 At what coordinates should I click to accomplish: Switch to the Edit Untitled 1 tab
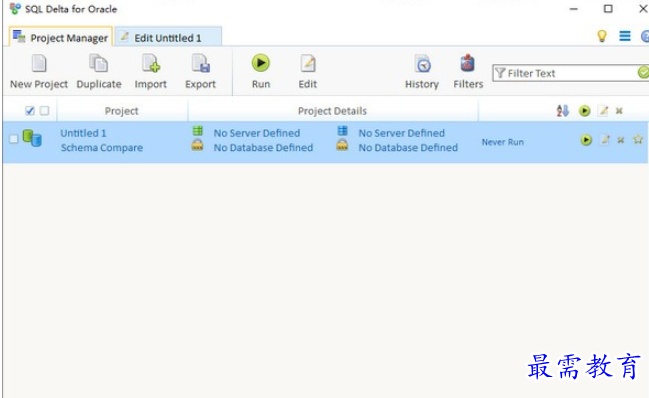pos(168,37)
